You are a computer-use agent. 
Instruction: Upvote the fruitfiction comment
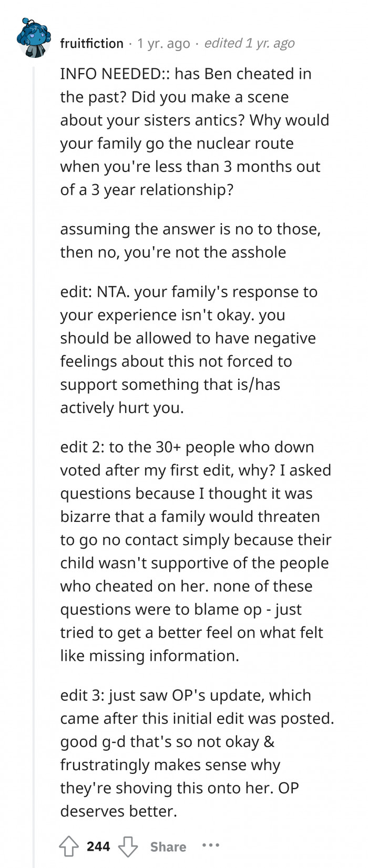coord(69,846)
